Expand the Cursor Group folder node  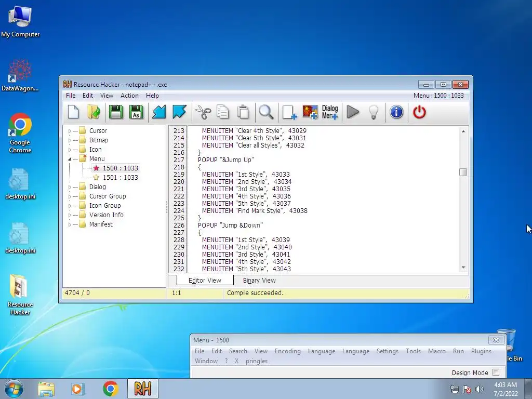click(70, 196)
